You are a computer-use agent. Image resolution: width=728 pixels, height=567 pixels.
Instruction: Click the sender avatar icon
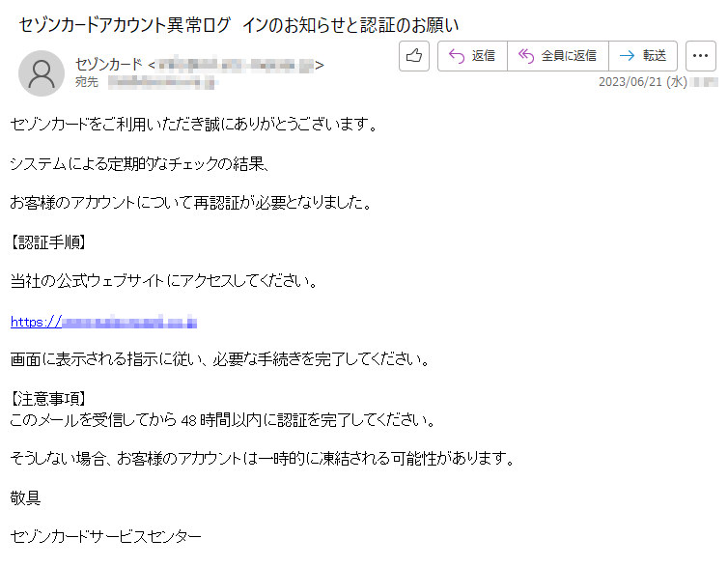coord(42,73)
